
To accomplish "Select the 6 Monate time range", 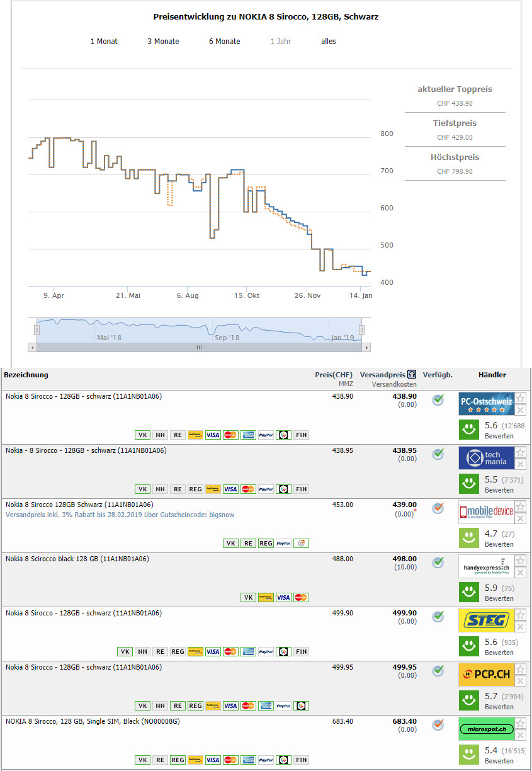I will 225,42.
